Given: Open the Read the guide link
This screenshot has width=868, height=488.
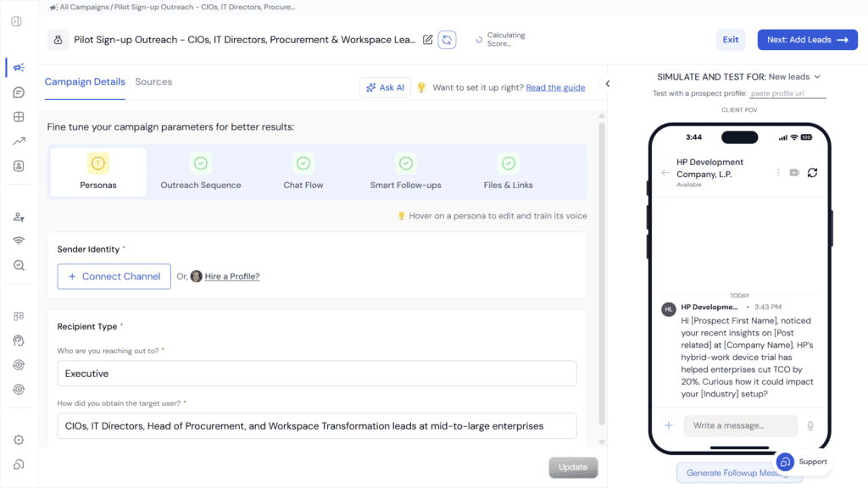Looking at the screenshot, I should 555,87.
